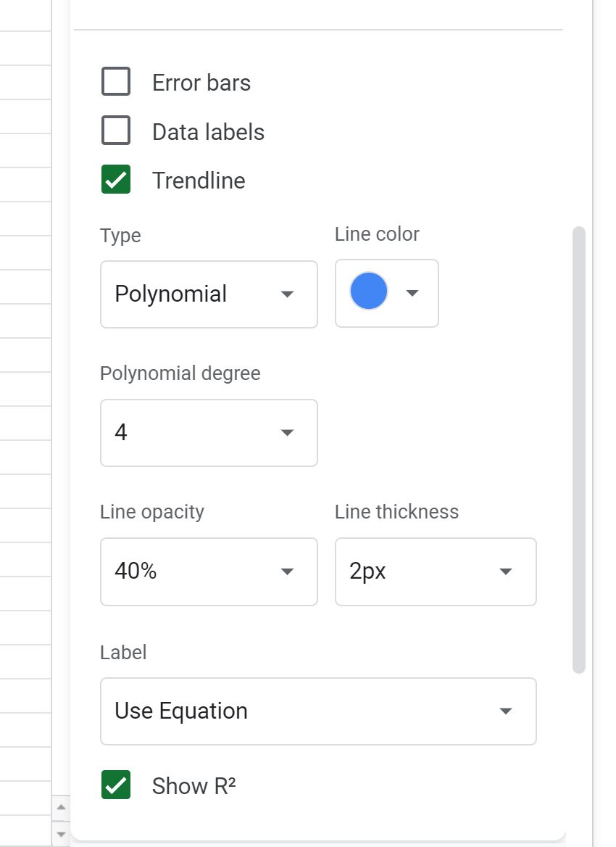Click the arrow in Polynomial type box
The height and width of the screenshot is (847, 616).
pos(287,294)
